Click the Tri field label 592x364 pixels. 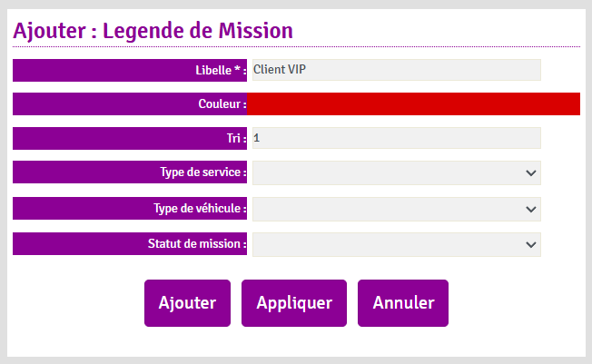pyautogui.click(x=236, y=138)
